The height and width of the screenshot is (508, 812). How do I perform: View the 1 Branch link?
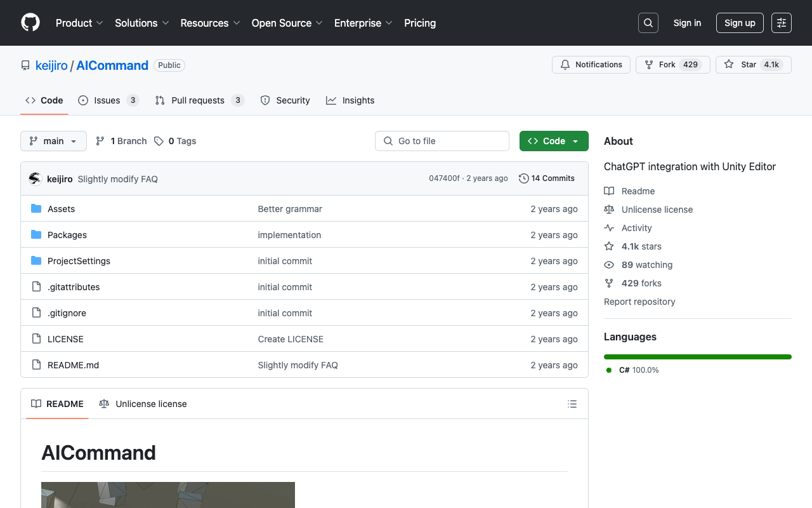click(121, 141)
